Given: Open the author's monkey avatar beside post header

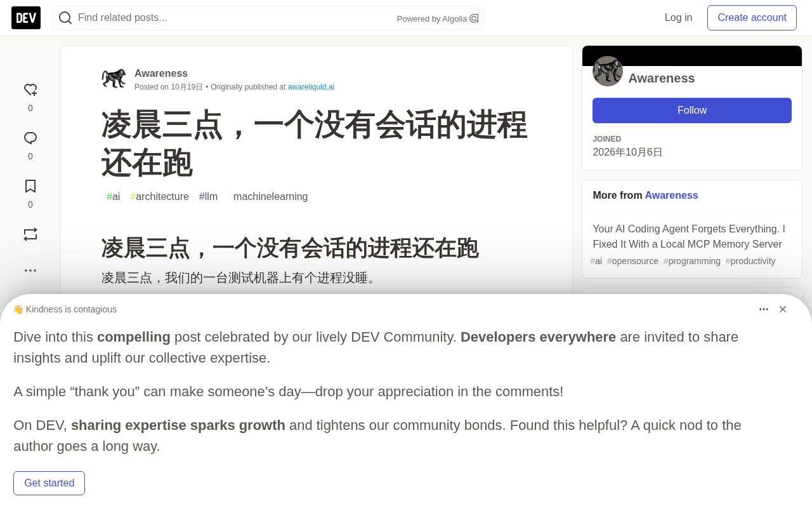Looking at the screenshot, I should [114, 79].
